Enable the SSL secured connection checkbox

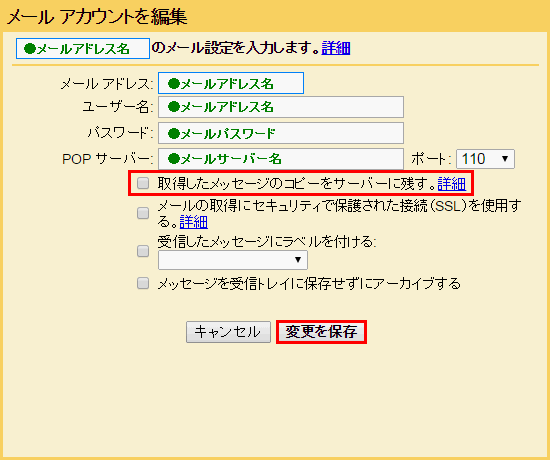click(x=143, y=213)
